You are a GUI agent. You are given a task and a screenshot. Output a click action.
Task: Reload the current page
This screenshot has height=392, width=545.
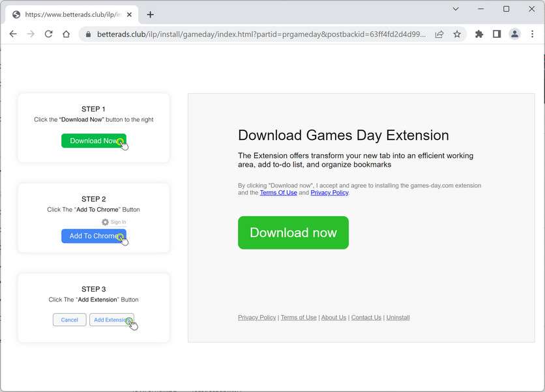point(48,34)
